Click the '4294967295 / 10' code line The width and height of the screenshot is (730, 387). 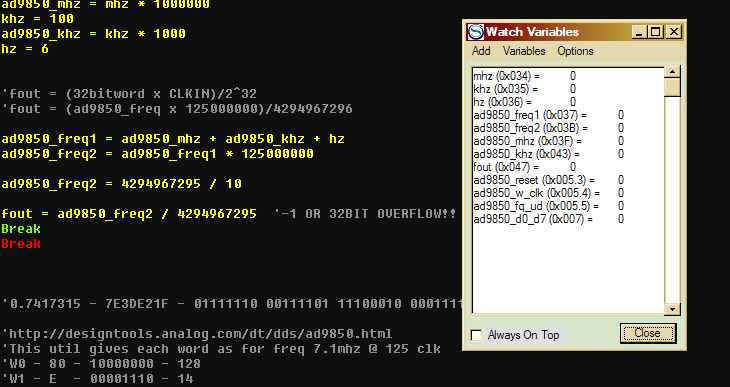click(122, 183)
